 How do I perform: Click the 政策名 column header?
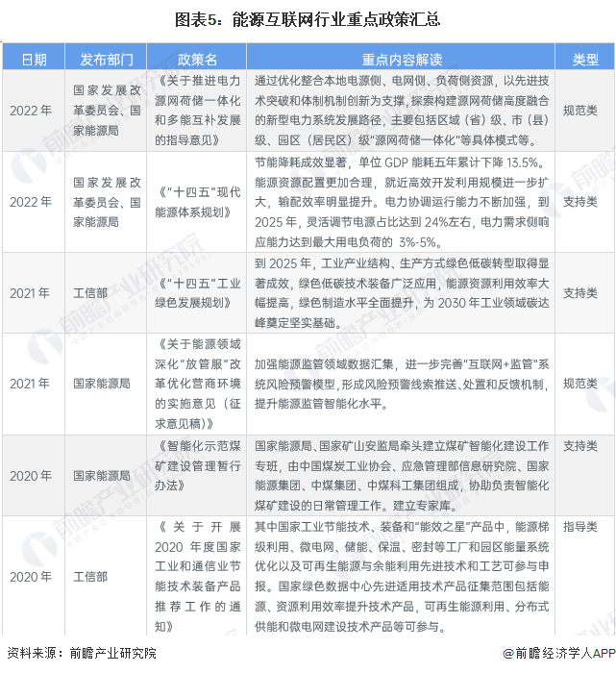(197, 59)
